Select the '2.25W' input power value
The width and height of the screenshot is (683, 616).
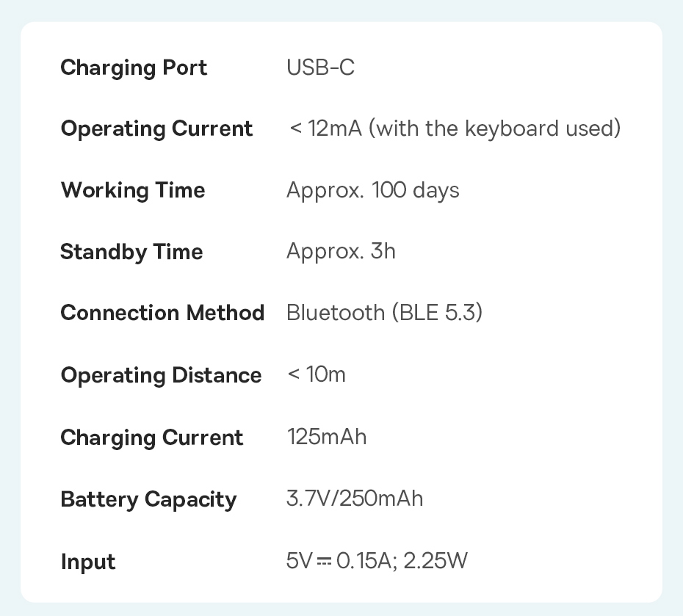coord(436,562)
